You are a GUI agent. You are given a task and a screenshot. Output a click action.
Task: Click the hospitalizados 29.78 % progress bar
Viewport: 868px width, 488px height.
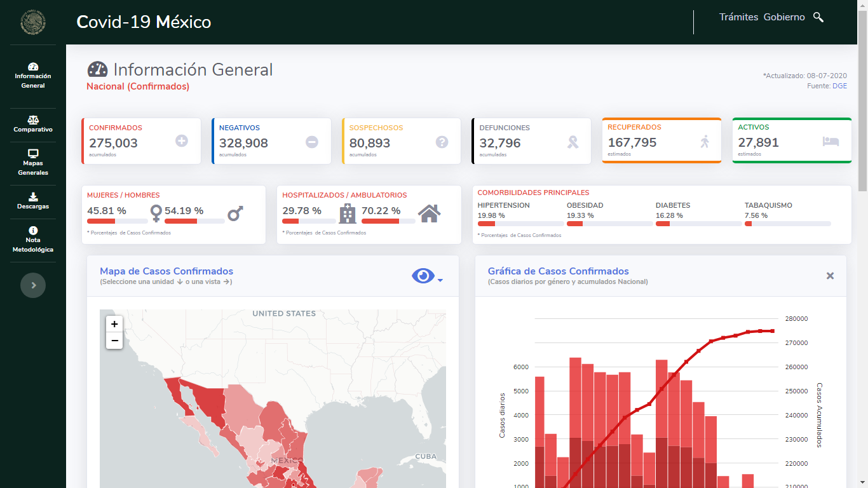pyautogui.click(x=309, y=221)
